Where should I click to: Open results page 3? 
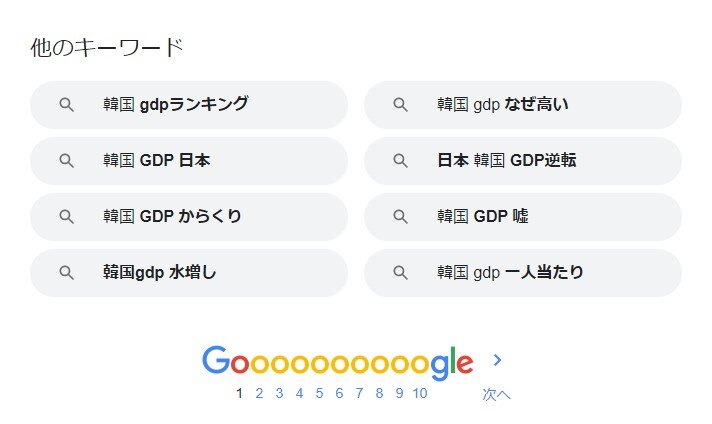tap(279, 393)
